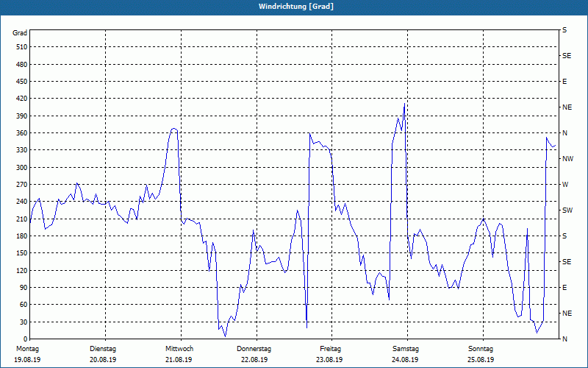Select the 450 y-axis value

[22, 82]
